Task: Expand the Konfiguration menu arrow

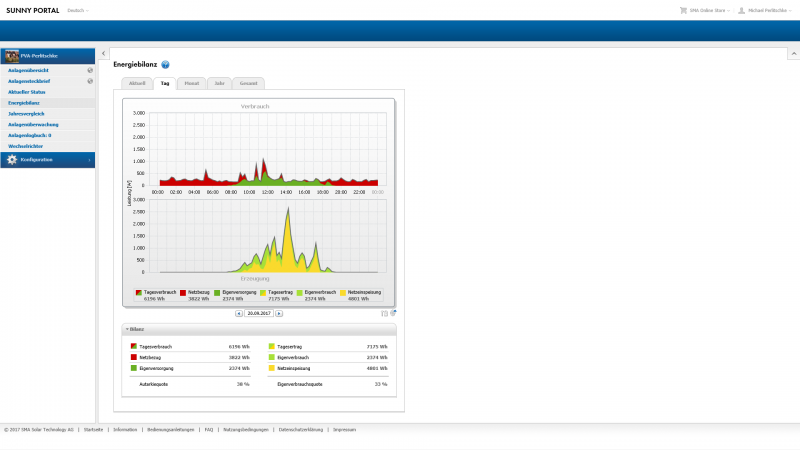Action: coord(89,160)
